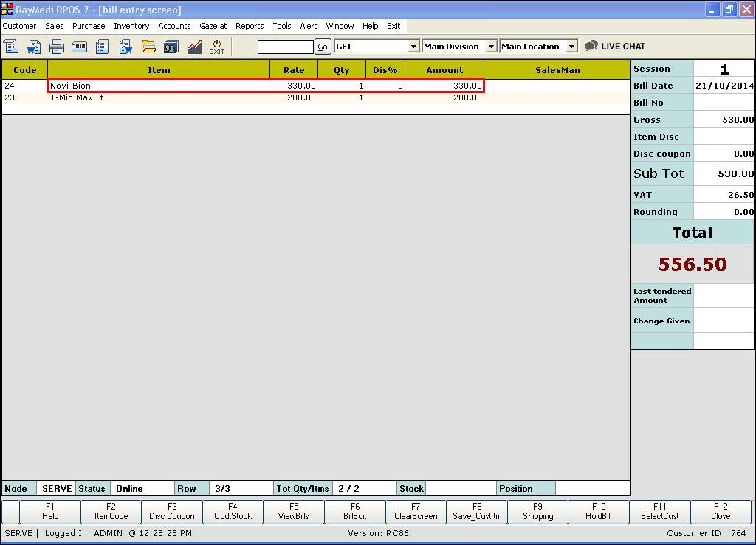Select the T-Min Max Ft item cell
Viewport: 756px width, 545px height.
[159, 97]
